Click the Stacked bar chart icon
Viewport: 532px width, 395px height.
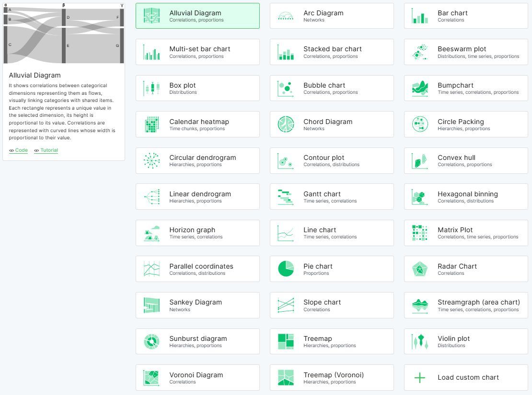286,52
